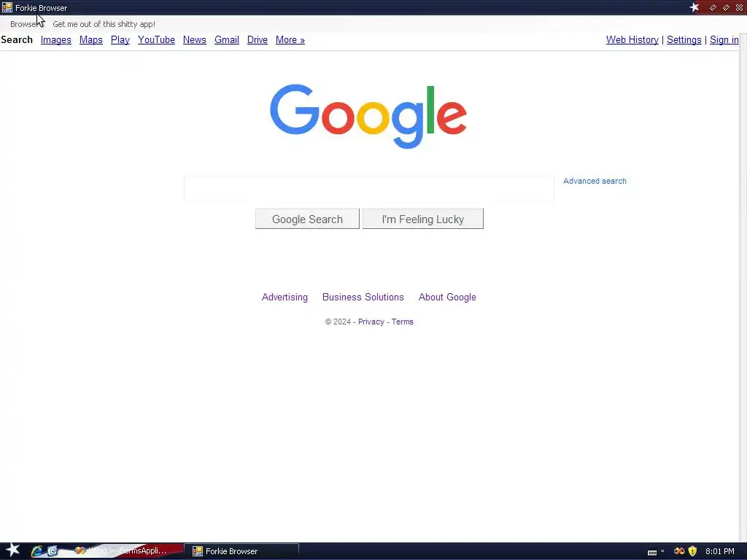
Task: Click the I'm Feeling Lucky button
Action: 422,219
